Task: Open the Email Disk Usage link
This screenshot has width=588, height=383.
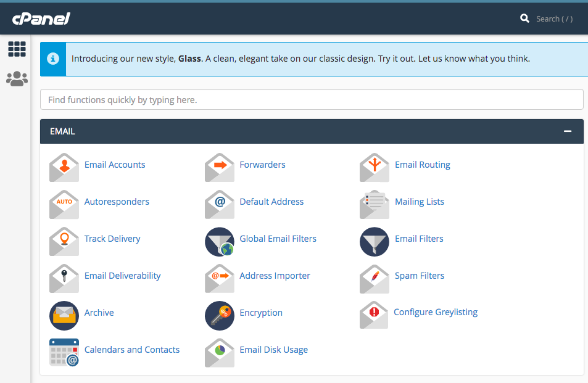Action: click(x=274, y=350)
